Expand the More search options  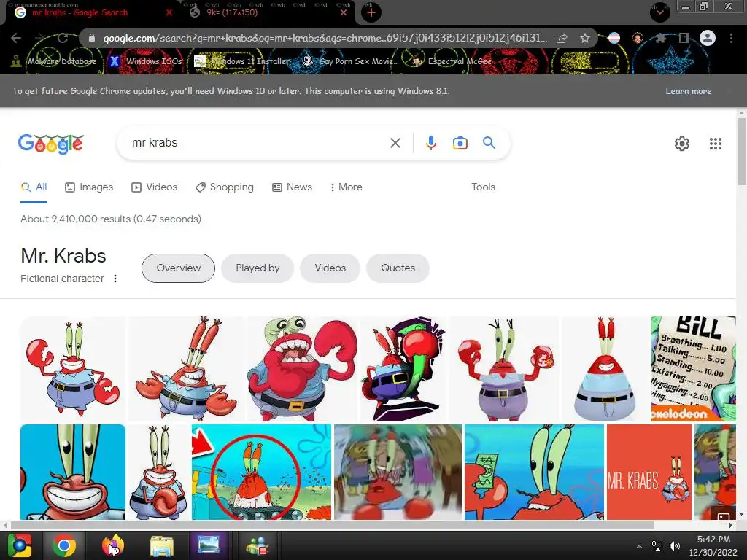347,187
